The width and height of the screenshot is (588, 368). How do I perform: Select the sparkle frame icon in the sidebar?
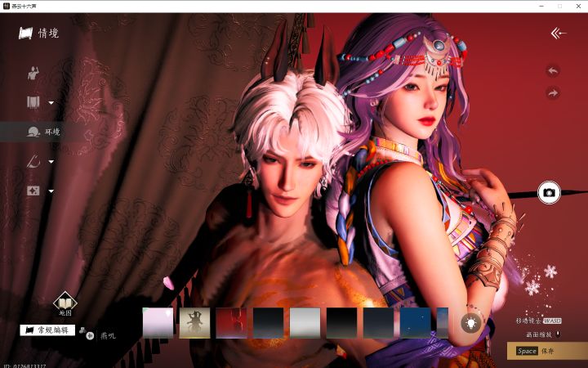[33, 191]
